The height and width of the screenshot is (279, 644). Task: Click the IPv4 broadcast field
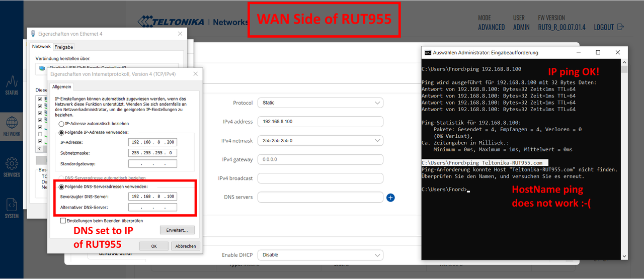click(x=320, y=178)
